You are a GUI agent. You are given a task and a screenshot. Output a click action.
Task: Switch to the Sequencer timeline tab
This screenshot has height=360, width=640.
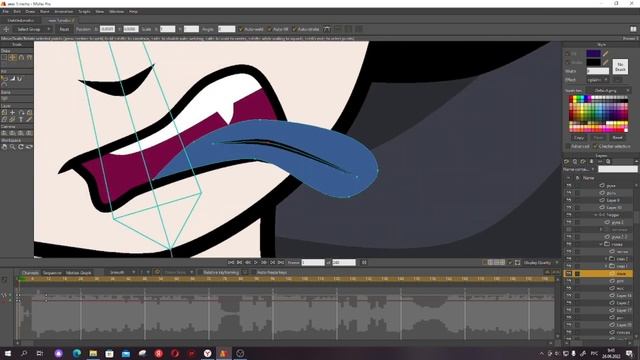52,273
